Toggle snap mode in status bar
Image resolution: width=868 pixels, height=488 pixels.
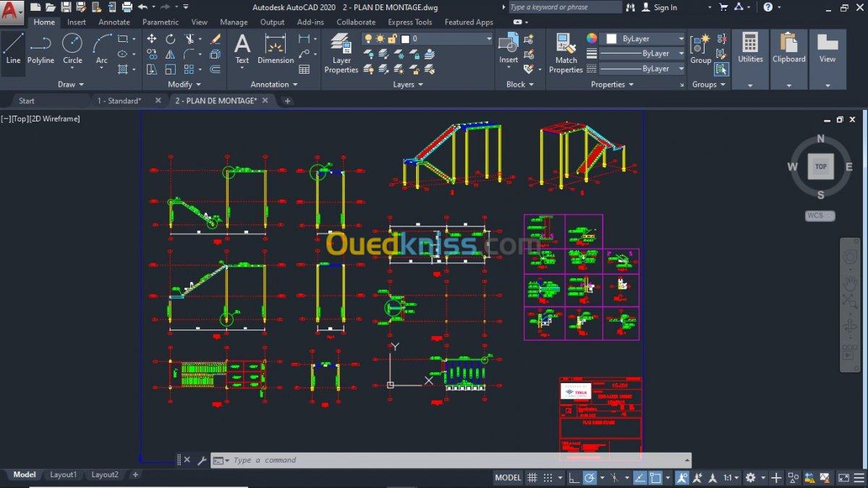coord(548,477)
